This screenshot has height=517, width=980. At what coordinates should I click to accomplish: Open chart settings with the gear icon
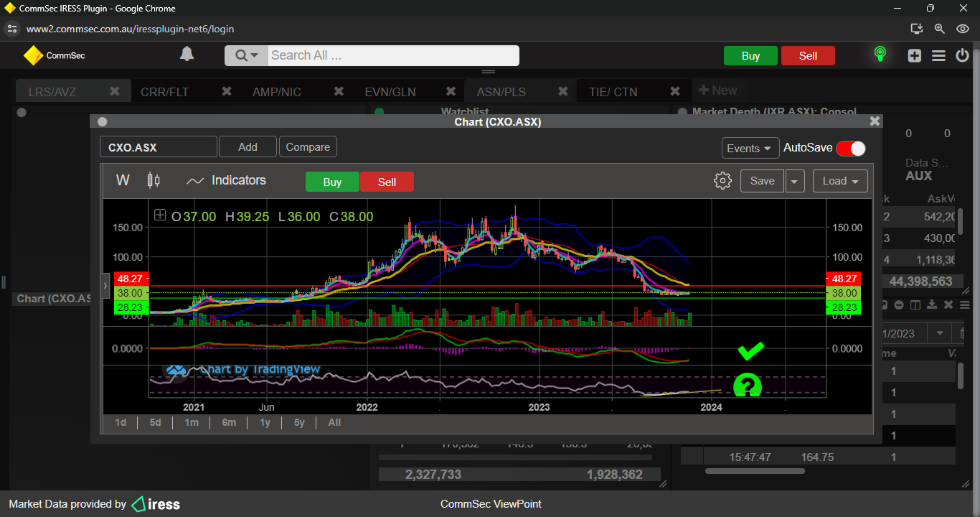(x=722, y=180)
